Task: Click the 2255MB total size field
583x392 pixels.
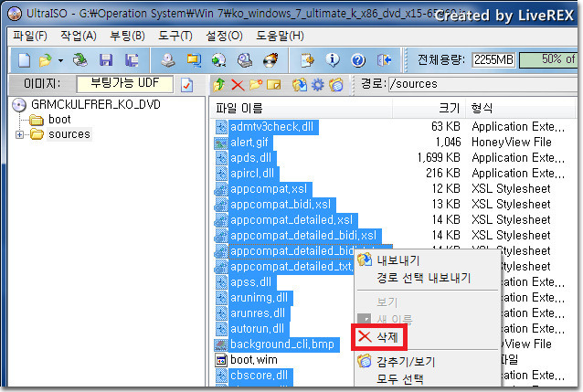Action: [493, 60]
